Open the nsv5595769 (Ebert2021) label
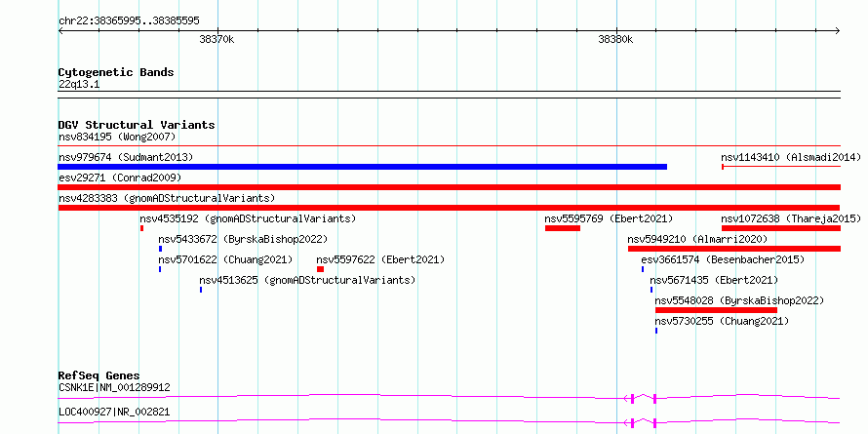The width and height of the screenshot is (868, 434). (x=609, y=218)
